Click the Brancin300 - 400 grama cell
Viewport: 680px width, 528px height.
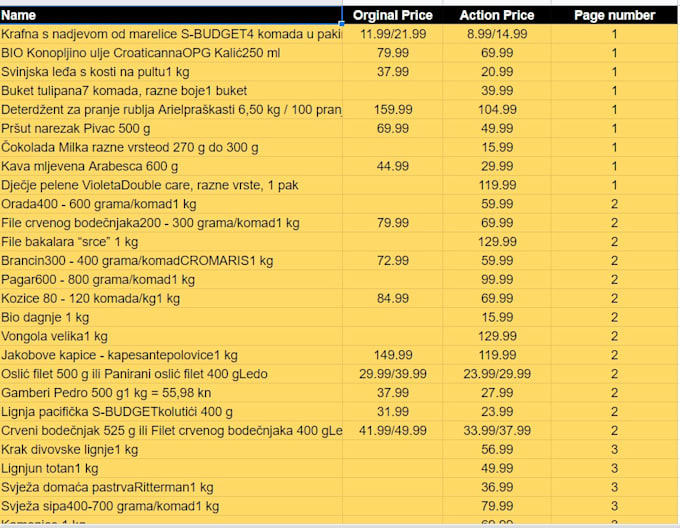pyautogui.click(x=171, y=261)
